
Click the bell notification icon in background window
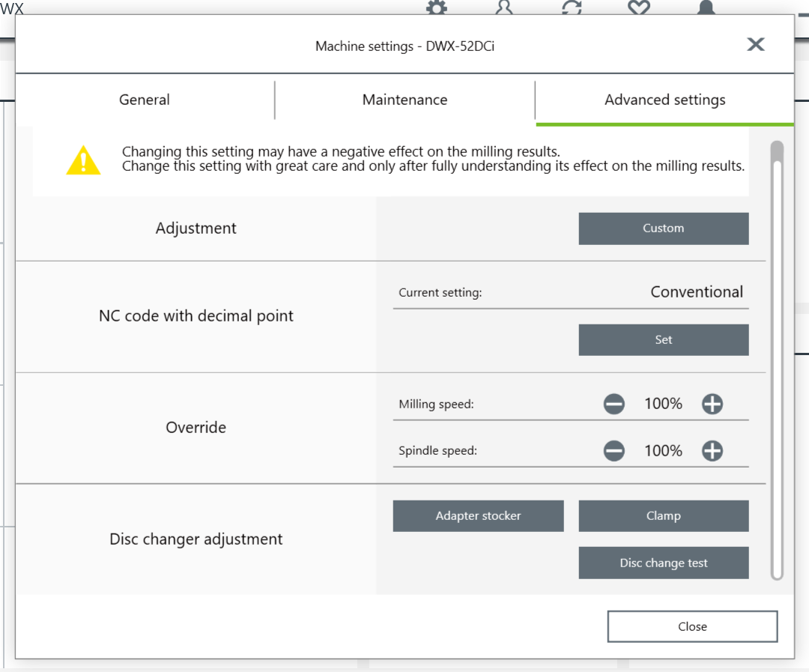click(x=706, y=7)
